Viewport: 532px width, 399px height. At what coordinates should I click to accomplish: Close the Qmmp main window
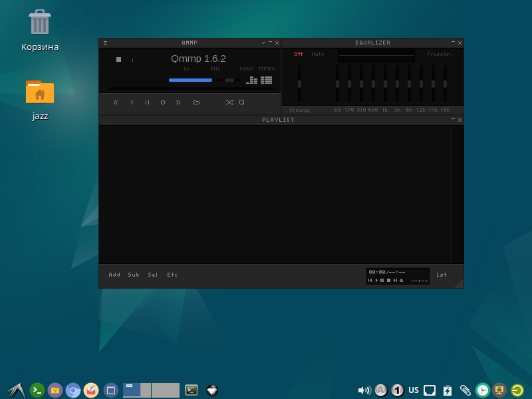pos(277,43)
